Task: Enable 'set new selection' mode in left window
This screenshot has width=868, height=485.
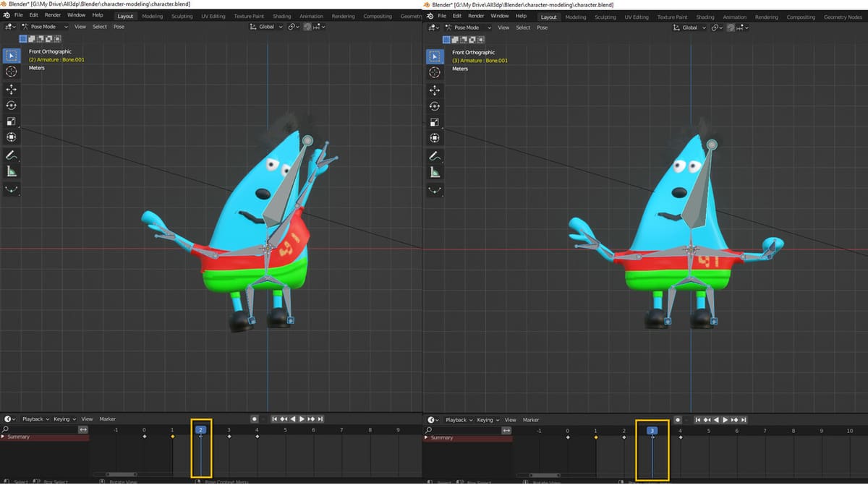Action: click(23, 38)
